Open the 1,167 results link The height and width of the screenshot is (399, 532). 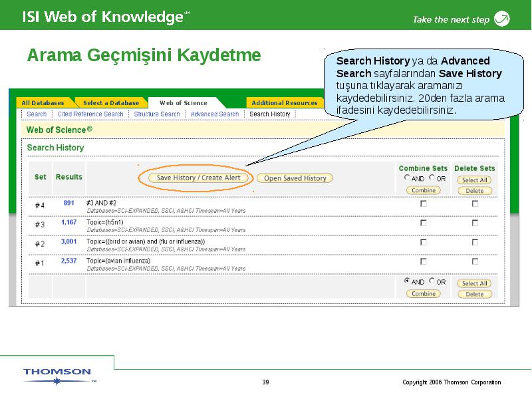pos(69,222)
